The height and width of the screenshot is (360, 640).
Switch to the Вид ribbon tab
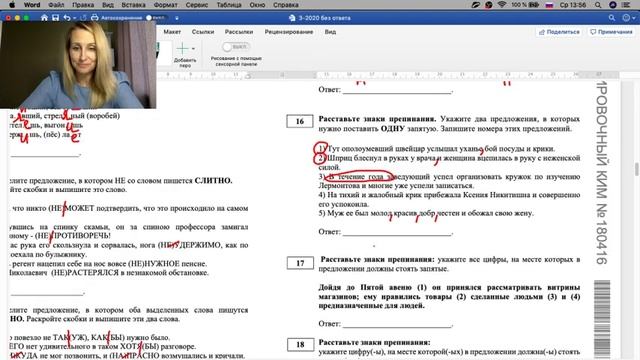330,32
